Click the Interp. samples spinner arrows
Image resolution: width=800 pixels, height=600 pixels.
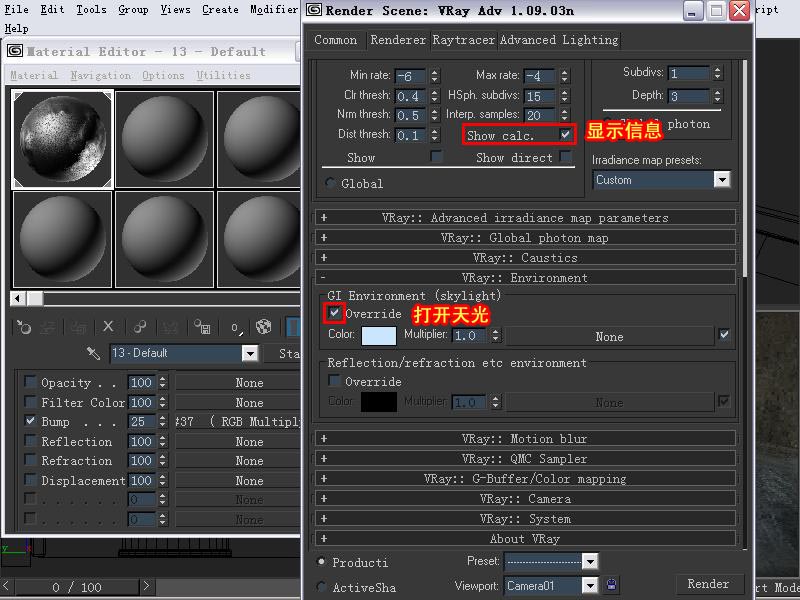point(564,114)
